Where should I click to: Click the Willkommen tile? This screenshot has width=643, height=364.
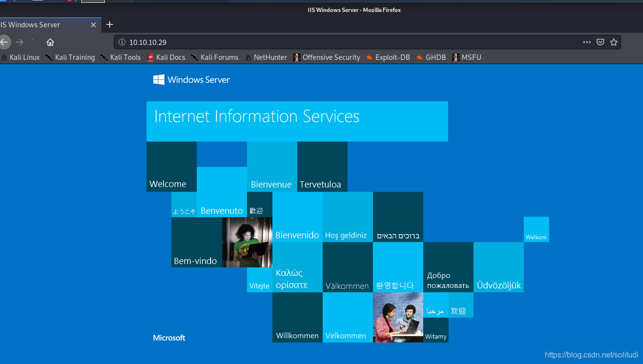tap(297, 317)
